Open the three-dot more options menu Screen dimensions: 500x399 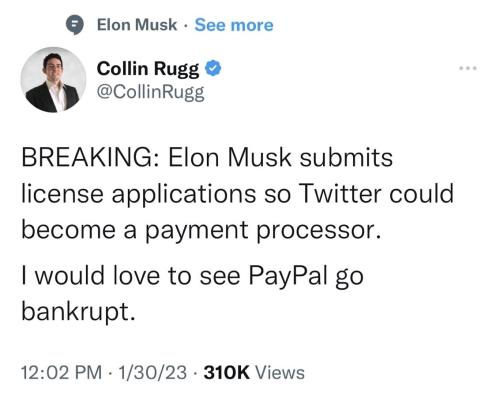468,68
